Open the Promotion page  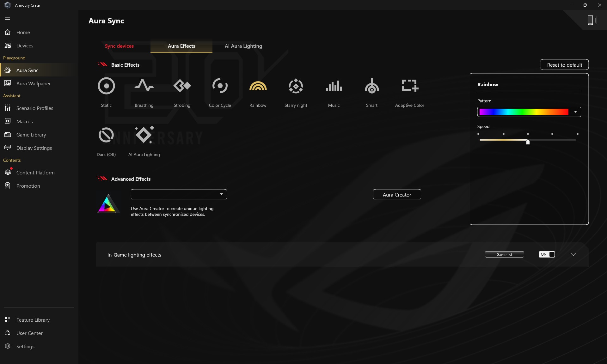pos(39,186)
